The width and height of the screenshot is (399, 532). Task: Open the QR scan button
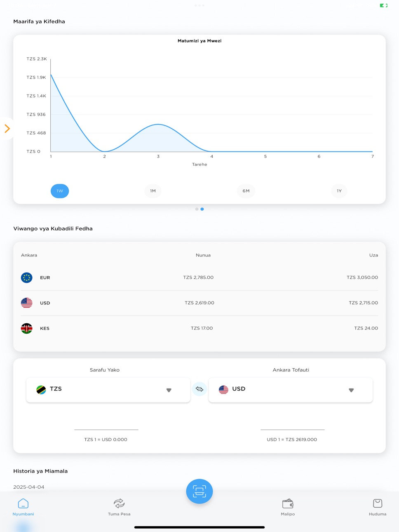point(199,491)
